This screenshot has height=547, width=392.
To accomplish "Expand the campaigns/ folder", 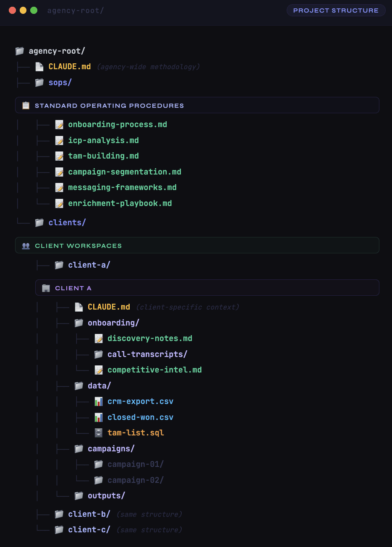I will pos(111,448).
